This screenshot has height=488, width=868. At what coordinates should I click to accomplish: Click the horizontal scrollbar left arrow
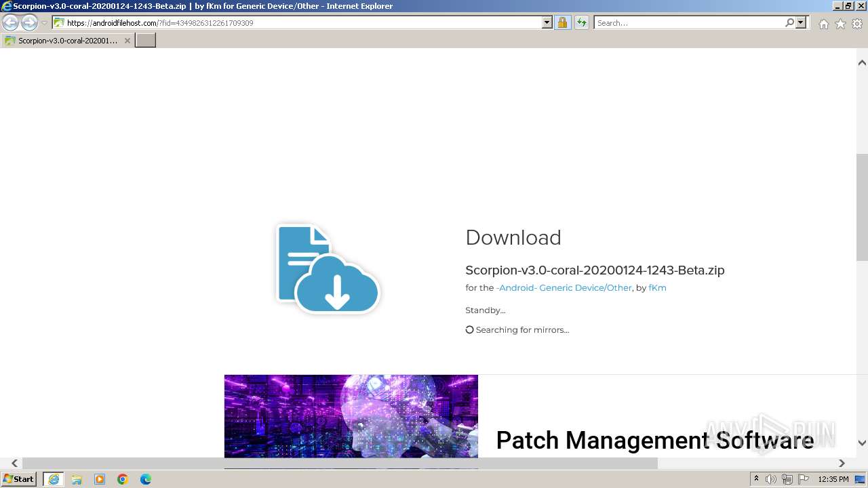pyautogui.click(x=14, y=463)
